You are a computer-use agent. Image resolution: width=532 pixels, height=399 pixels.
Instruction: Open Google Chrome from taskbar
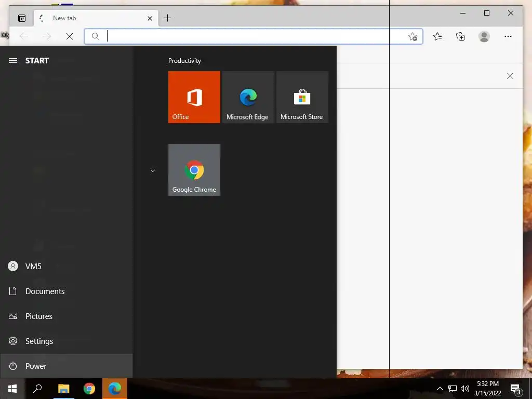pyautogui.click(x=89, y=389)
